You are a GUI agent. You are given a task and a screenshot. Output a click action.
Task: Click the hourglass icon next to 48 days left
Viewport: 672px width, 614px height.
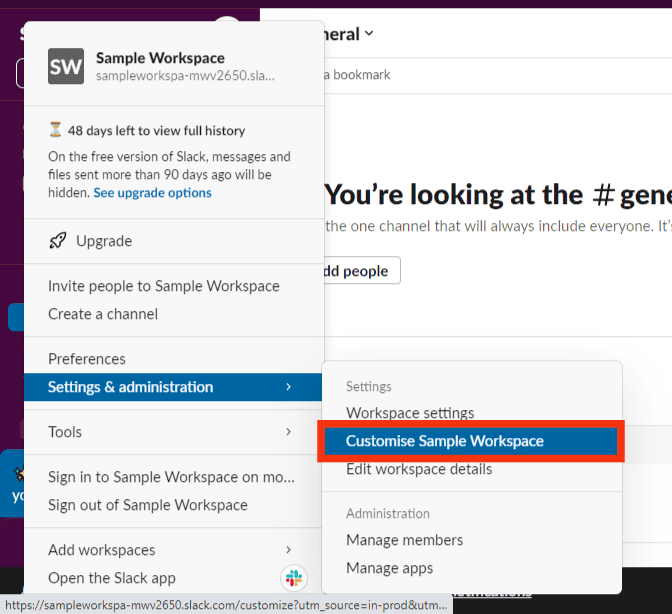click(x=55, y=129)
